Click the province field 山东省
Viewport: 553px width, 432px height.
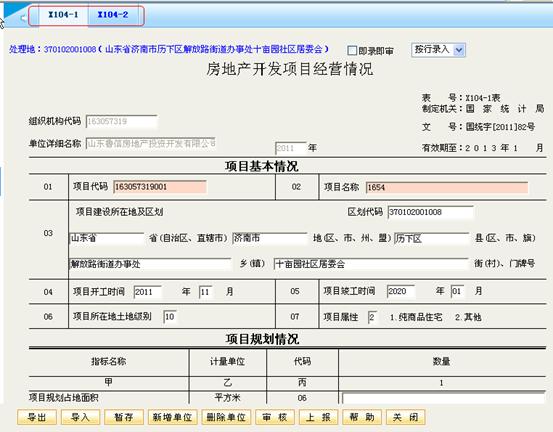[x=107, y=238]
